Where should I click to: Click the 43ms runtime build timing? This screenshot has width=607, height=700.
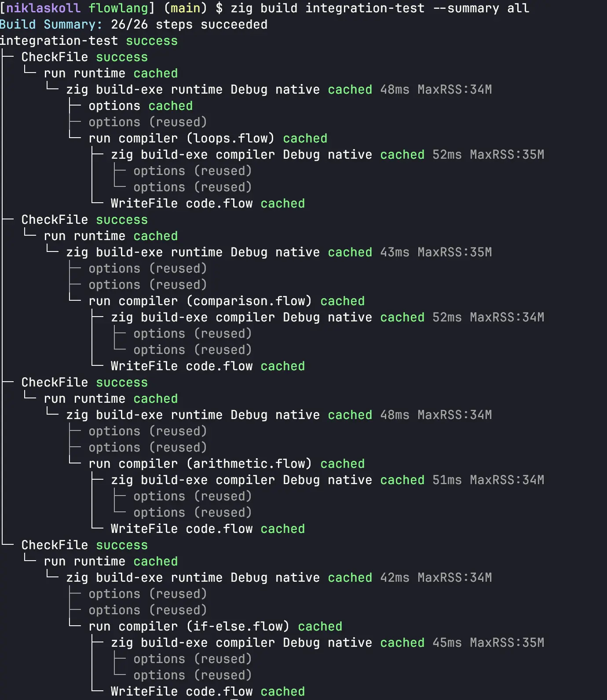coord(395,252)
